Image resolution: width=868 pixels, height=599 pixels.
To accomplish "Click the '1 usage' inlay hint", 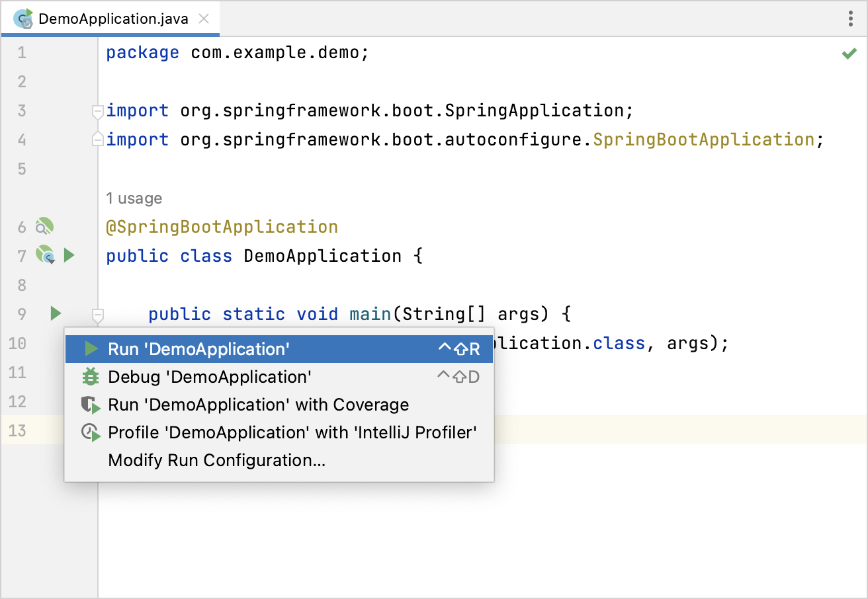I will tap(134, 198).
